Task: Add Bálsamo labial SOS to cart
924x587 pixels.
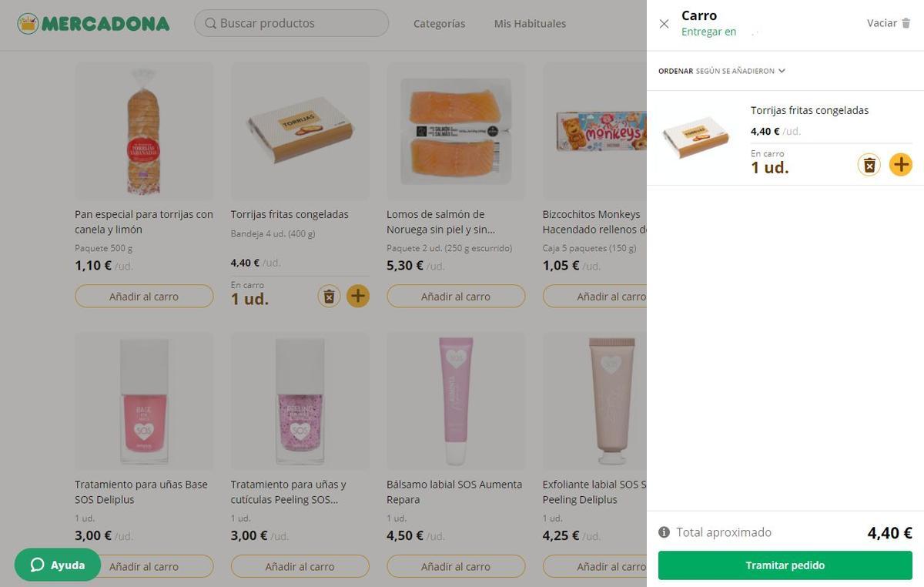Action: [455, 565]
